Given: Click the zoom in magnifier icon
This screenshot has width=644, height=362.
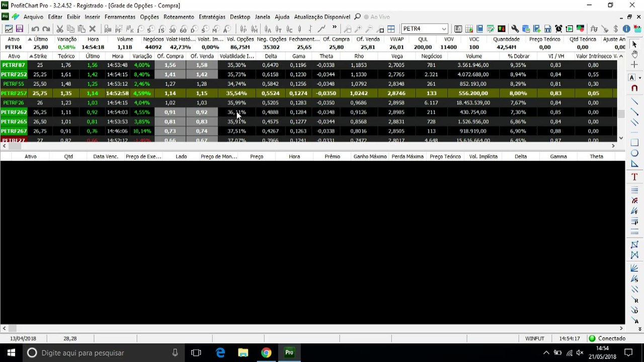Looking at the screenshot, I should (358, 29).
